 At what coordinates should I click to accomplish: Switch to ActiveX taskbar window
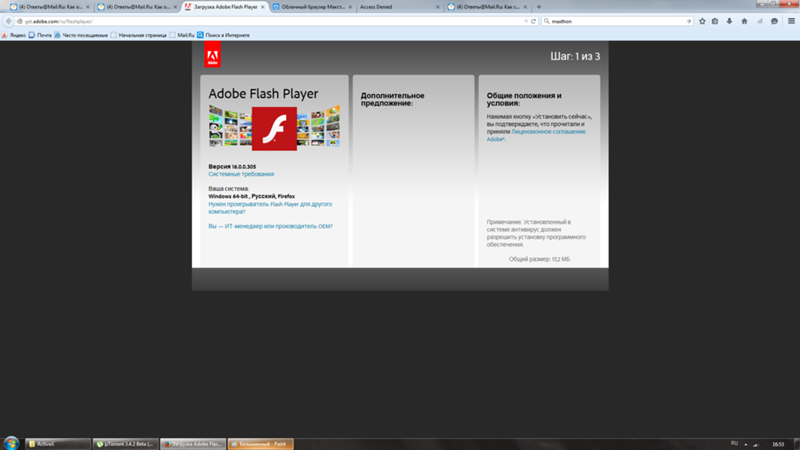[58, 444]
